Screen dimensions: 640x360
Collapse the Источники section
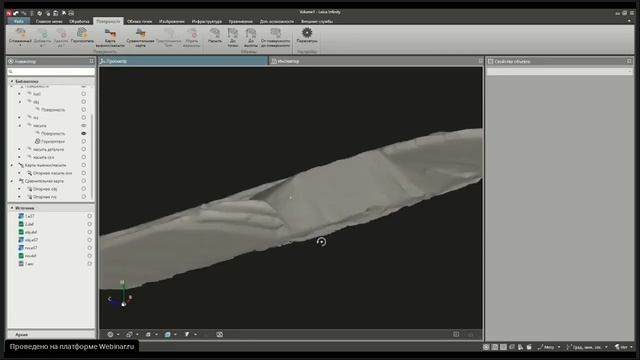tap(12, 208)
